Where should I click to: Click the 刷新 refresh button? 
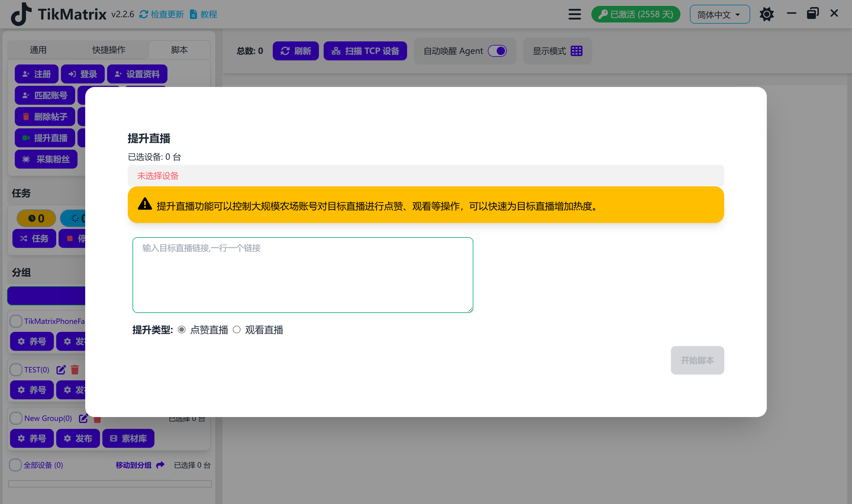pyautogui.click(x=296, y=51)
